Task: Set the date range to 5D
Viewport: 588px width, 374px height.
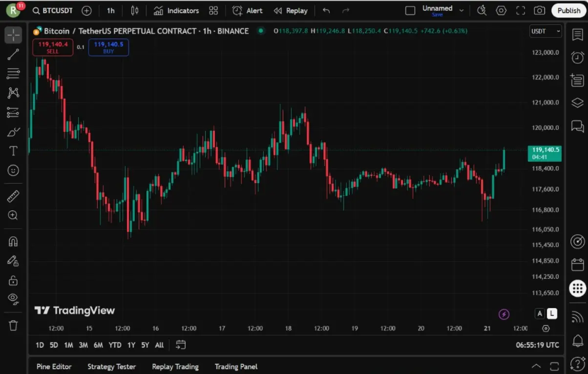Action: (54, 345)
